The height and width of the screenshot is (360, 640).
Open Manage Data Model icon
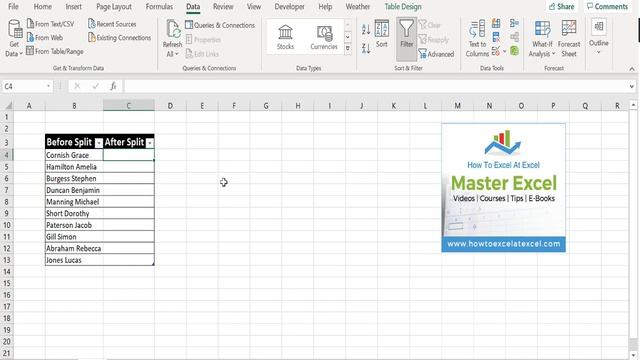[x=514, y=51]
